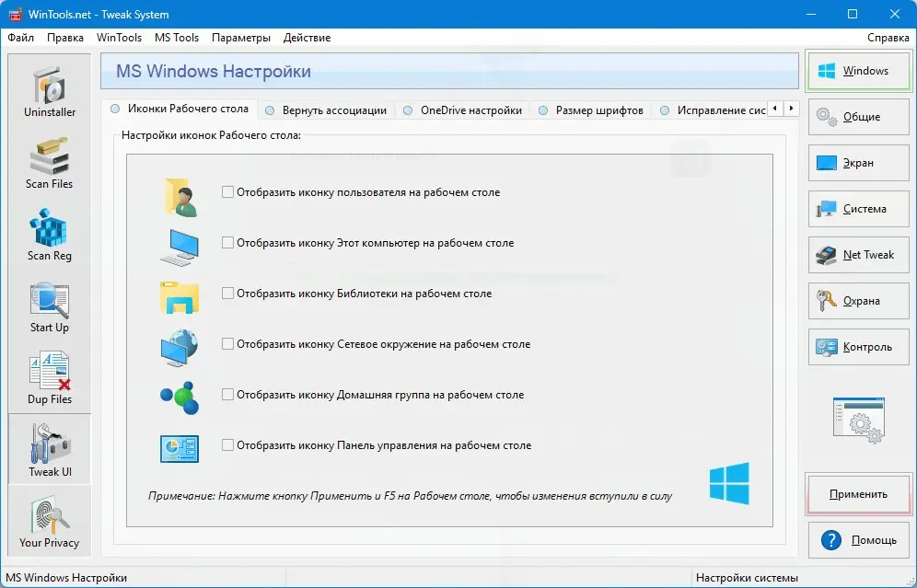The image size is (917, 588).
Task: Click the settings window gears image
Action: pos(858,421)
